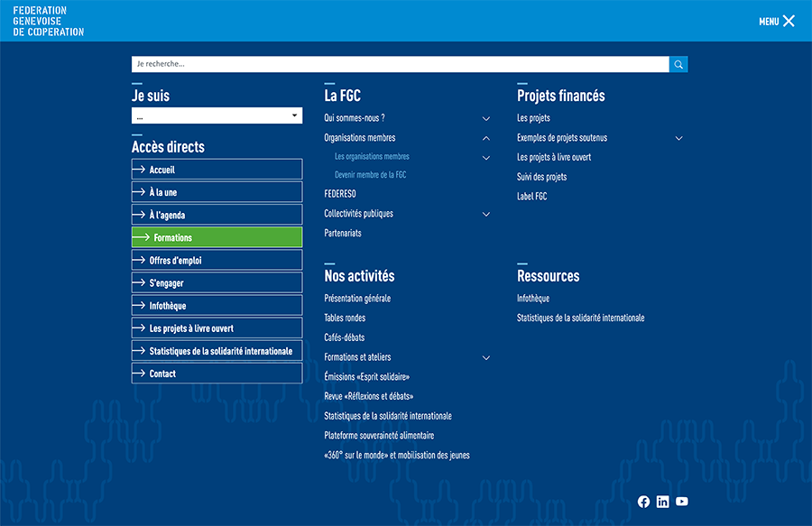The image size is (812, 526).
Task: Open 'Les projets à livre ouvert' under Projets financés
Action: 554,157
